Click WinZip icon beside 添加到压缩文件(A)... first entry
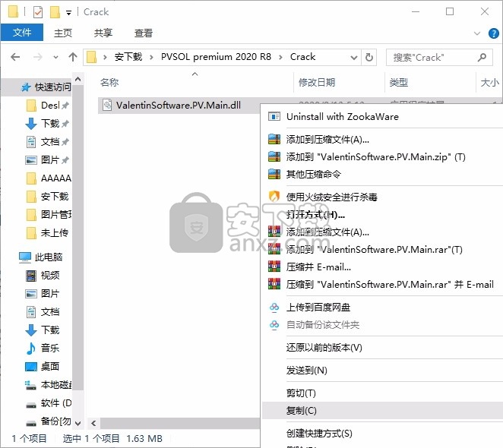This screenshot has width=503, height=448. [274, 140]
